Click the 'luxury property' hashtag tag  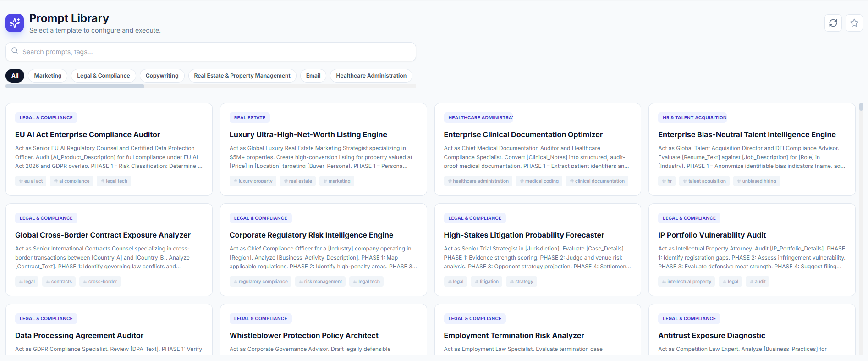[x=253, y=181]
